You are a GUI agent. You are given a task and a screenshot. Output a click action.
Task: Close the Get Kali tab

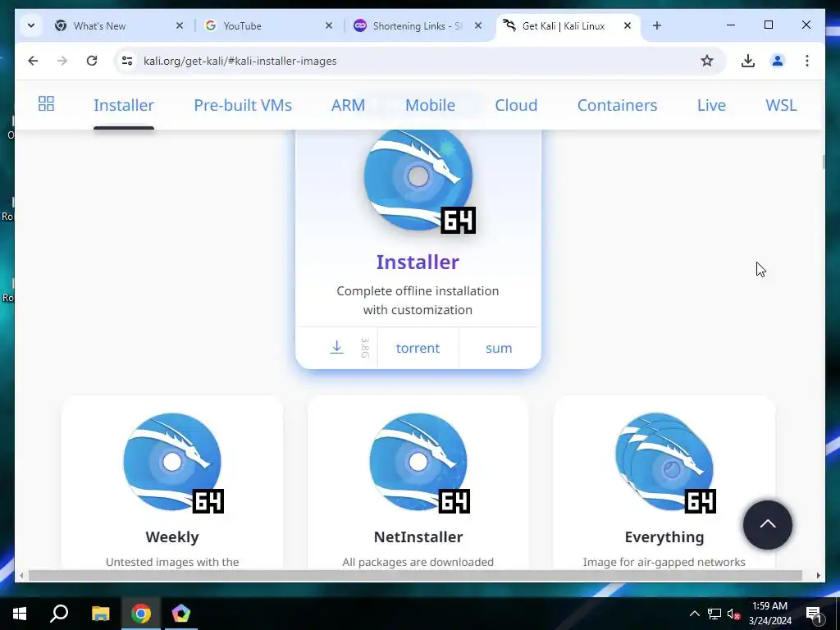click(628, 25)
